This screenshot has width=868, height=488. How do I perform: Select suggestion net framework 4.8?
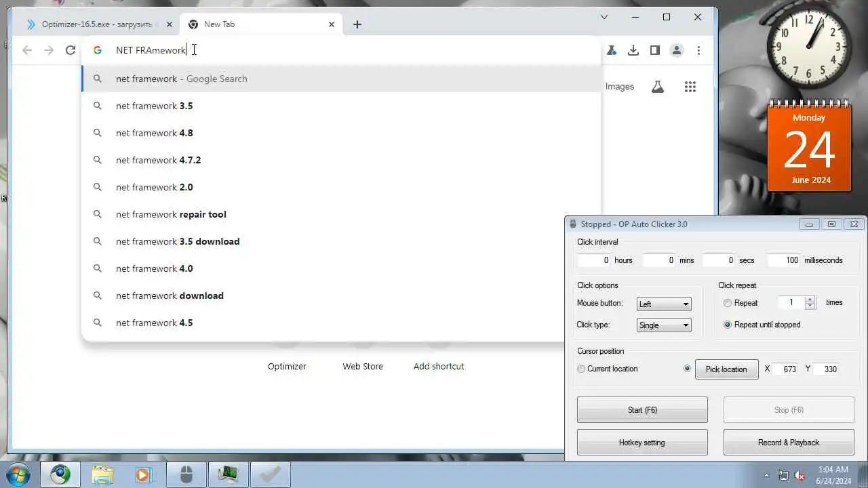(x=341, y=133)
